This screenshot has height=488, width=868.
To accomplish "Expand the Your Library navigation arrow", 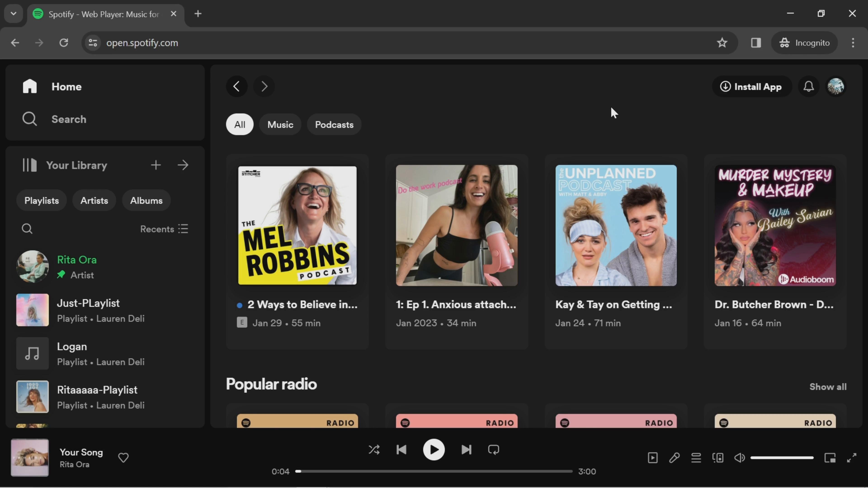I will [183, 165].
